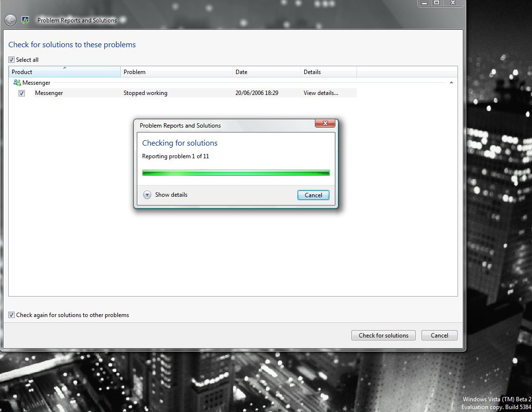Uncheck the Messenger problem row checkbox
532x412 pixels.
point(22,93)
